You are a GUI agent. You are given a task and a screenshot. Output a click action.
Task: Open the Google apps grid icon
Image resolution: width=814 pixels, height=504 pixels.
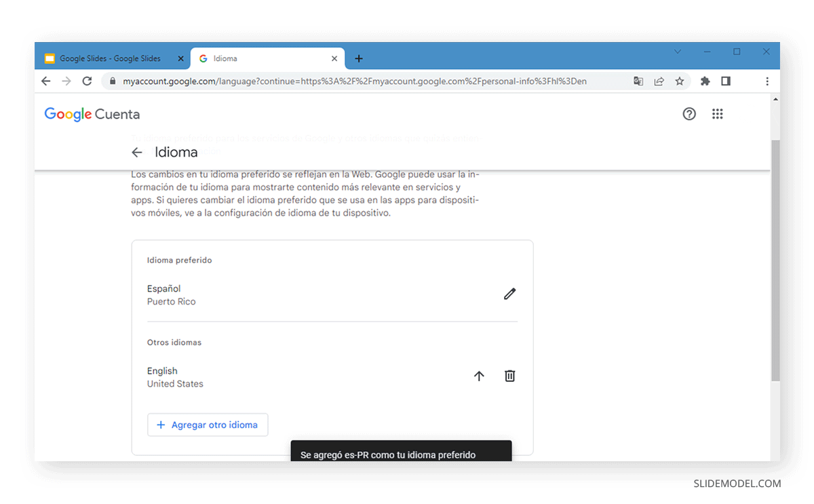pyautogui.click(x=717, y=114)
